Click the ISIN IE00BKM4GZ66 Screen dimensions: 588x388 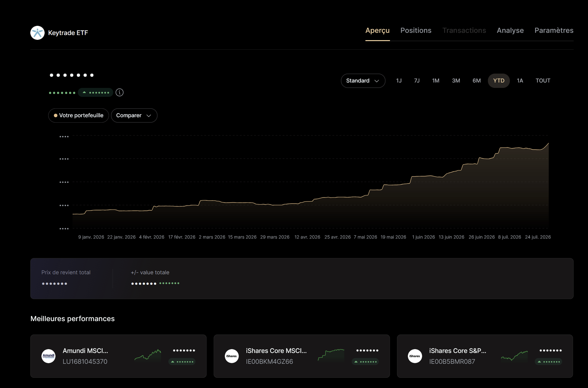[x=269, y=362]
